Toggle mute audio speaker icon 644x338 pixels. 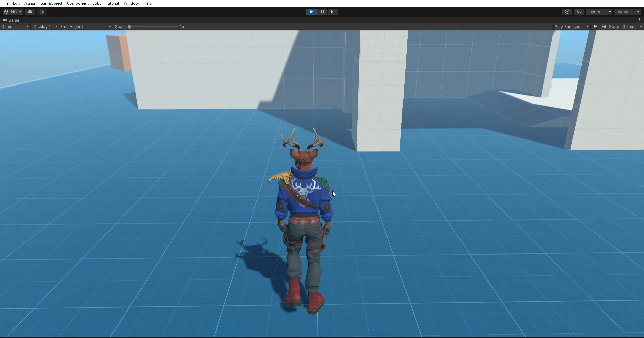[x=595, y=27]
